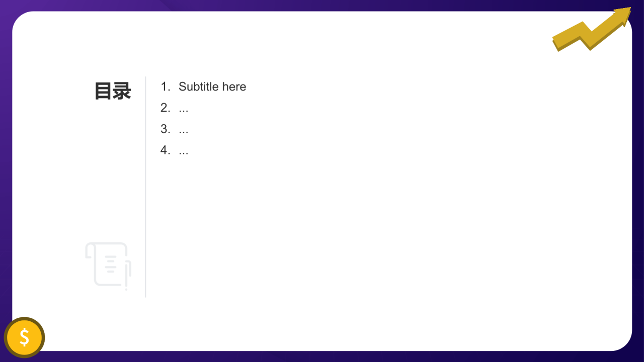
Task: Click the 目 character in the title
Action: click(103, 91)
